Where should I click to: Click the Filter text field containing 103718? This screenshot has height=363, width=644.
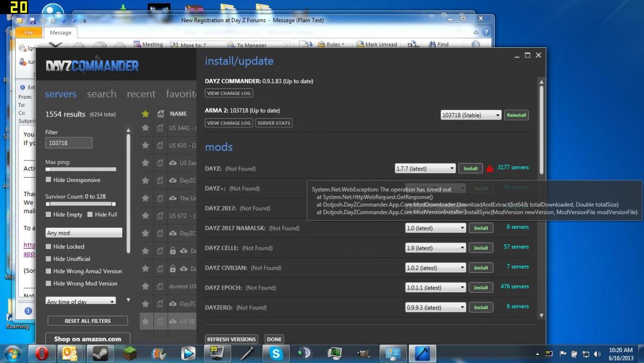69,143
